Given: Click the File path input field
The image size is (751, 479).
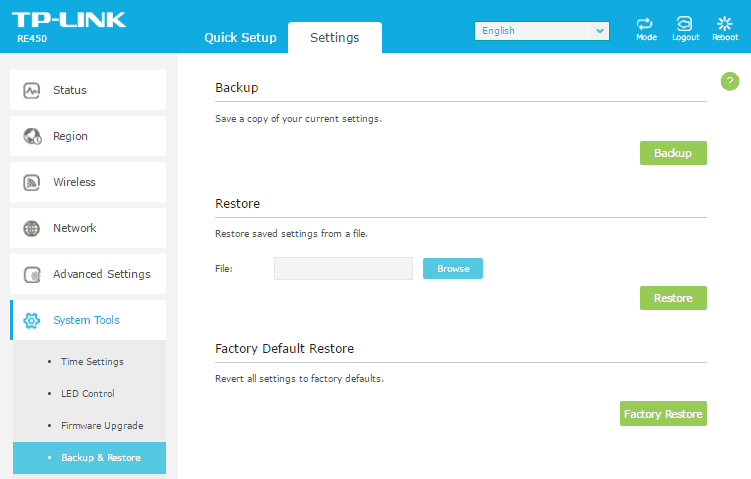Looking at the screenshot, I should pyautogui.click(x=343, y=268).
